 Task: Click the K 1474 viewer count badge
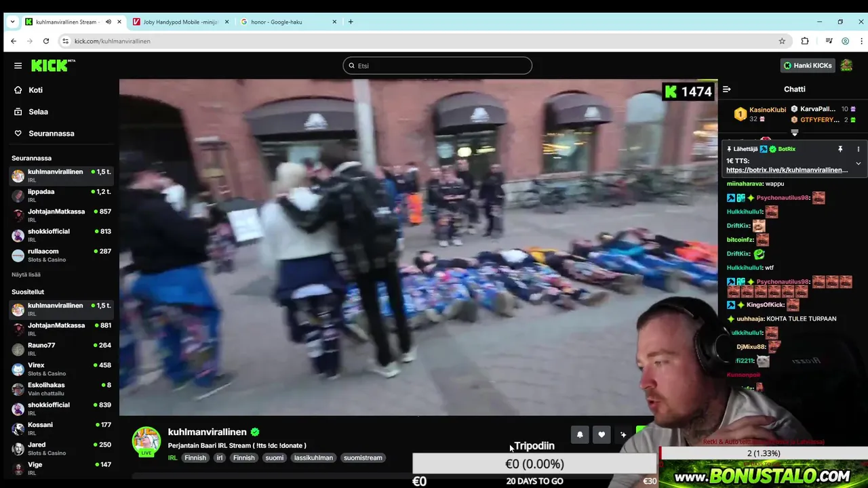click(688, 91)
